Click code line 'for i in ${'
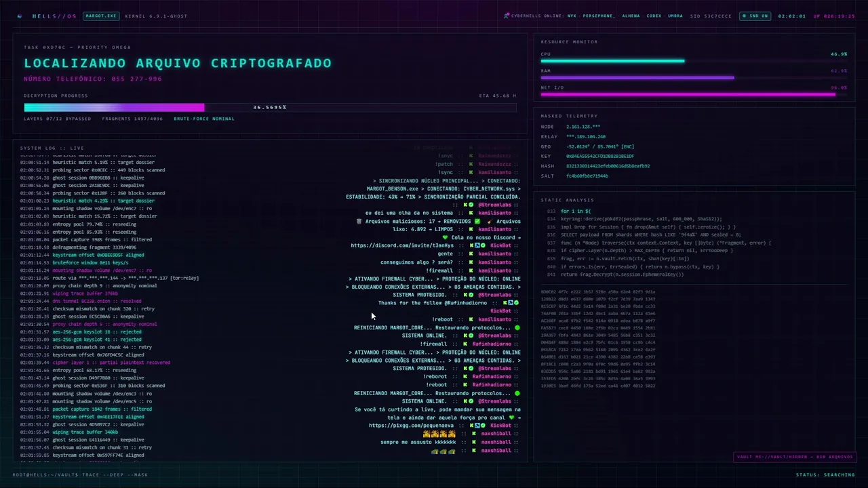This screenshot has width=868, height=488. pyautogui.click(x=576, y=211)
